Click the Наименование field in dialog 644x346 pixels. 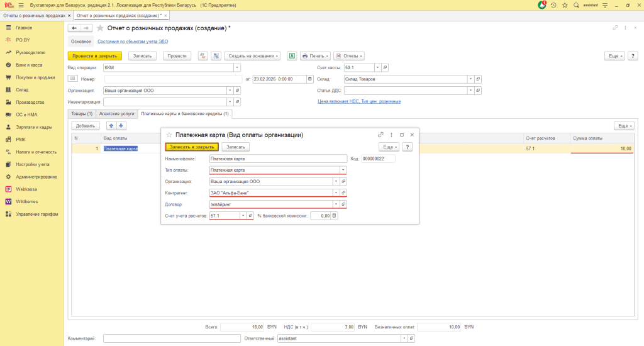point(278,159)
